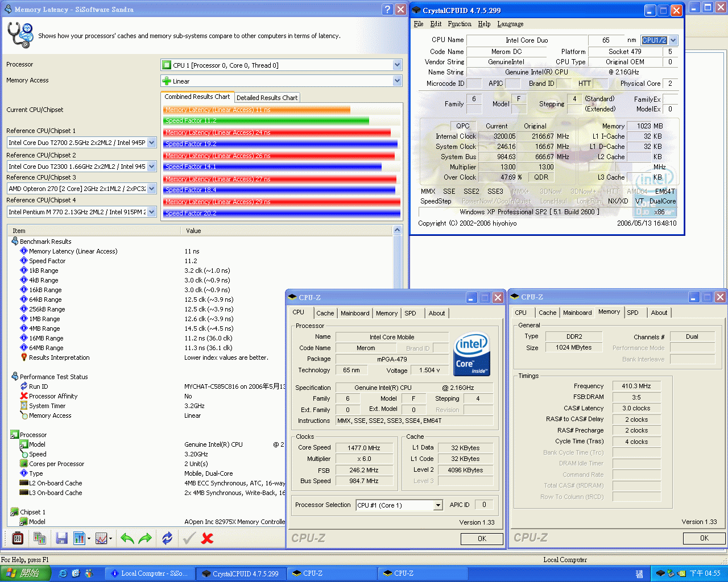The image size is (728, 582).
Task: Open the module options icon in Sandra toolbar
Action: click(x=18, y=538)
